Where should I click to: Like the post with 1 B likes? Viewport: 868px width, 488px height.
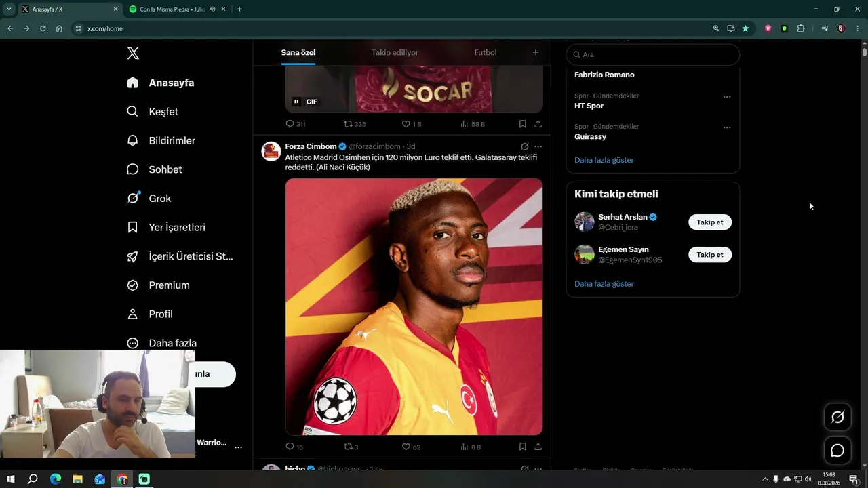pyautogui.click(x=412, y=124)
